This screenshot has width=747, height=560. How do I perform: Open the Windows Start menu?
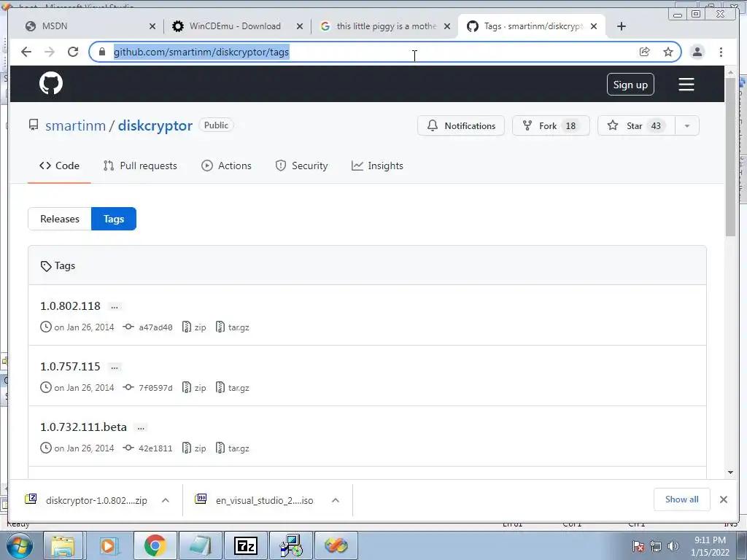coord(19,545)
